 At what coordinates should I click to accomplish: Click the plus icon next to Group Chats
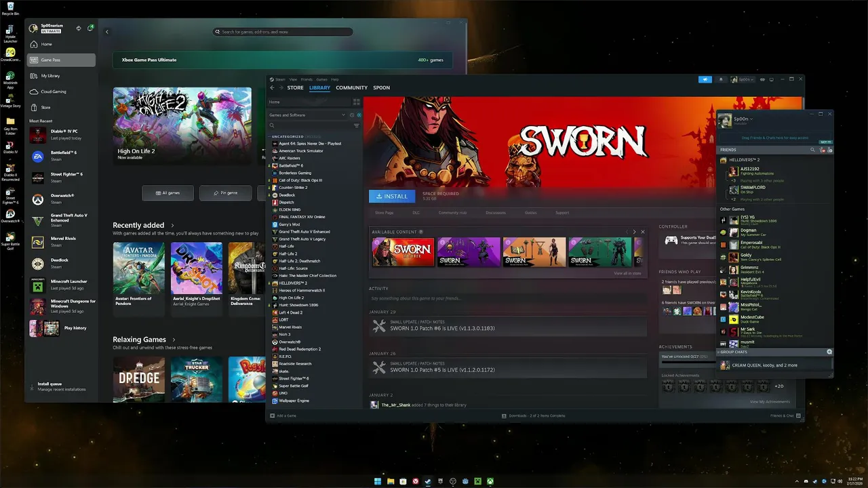pos(829,352)
